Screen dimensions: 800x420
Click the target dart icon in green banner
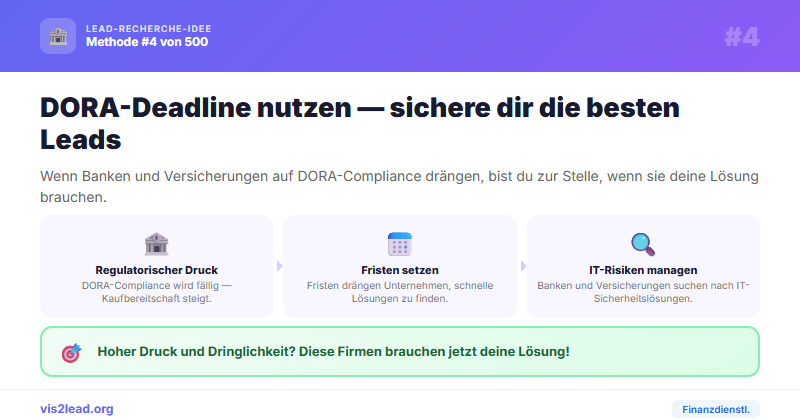[x=71, y=352]
